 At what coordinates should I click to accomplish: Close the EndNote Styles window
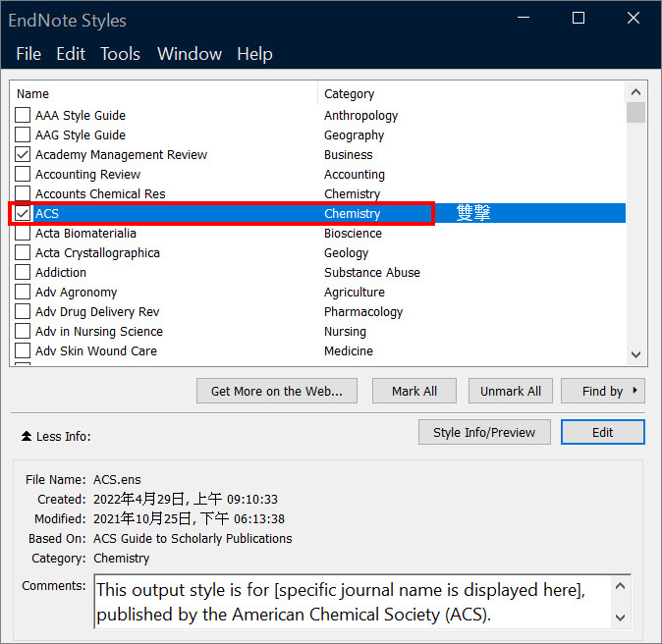point(634,18)
